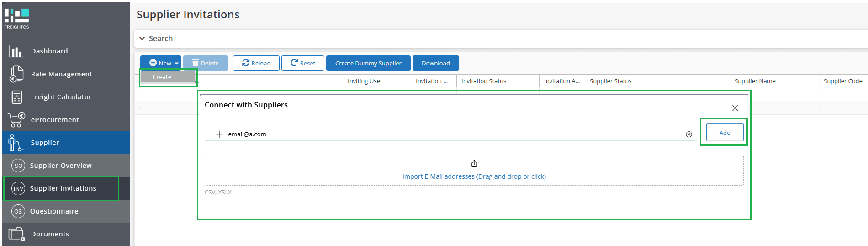Expand the Search panel chevron
The height and width of the screenshot is (246, 868).
pyautogui.click(x=142, y=38)
